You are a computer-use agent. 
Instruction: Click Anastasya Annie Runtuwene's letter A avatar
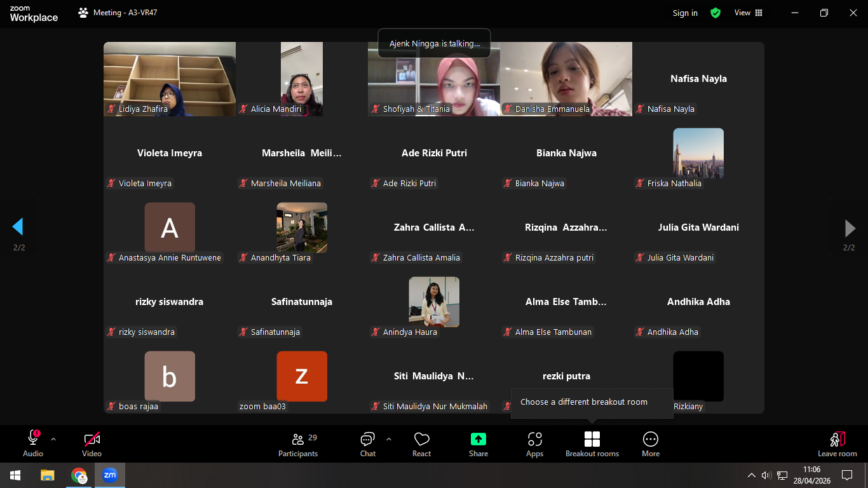pyautogui.click(x=170, y=227)
